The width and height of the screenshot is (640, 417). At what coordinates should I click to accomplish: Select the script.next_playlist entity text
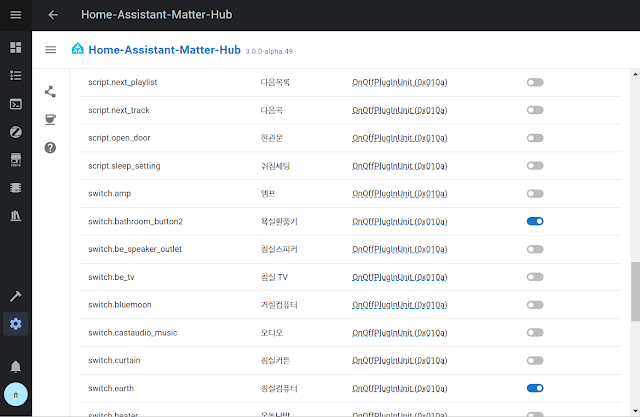[x=122, y=82]
